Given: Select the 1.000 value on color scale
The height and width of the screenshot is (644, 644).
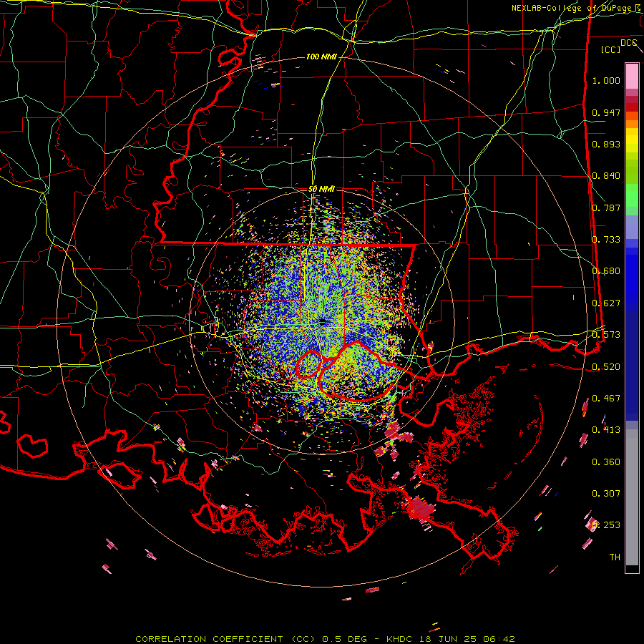Looking at the screenshot, I should pos(606,80).
